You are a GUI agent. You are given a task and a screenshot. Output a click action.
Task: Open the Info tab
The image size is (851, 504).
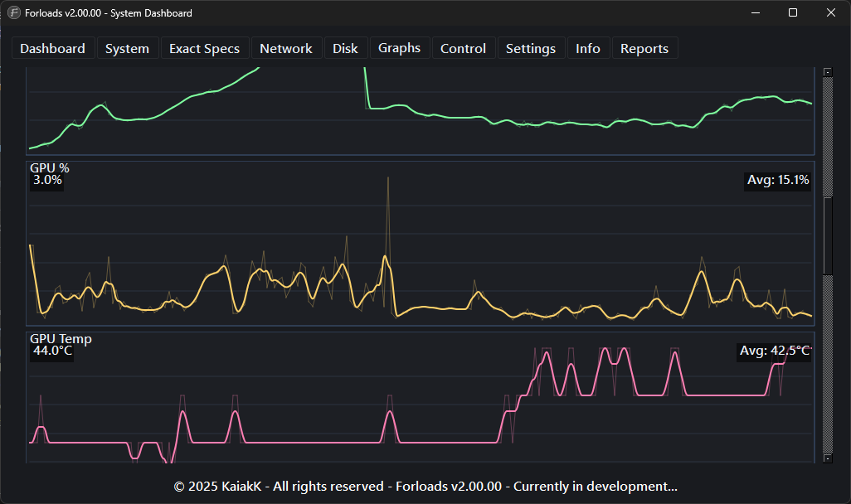click(587, 49)
